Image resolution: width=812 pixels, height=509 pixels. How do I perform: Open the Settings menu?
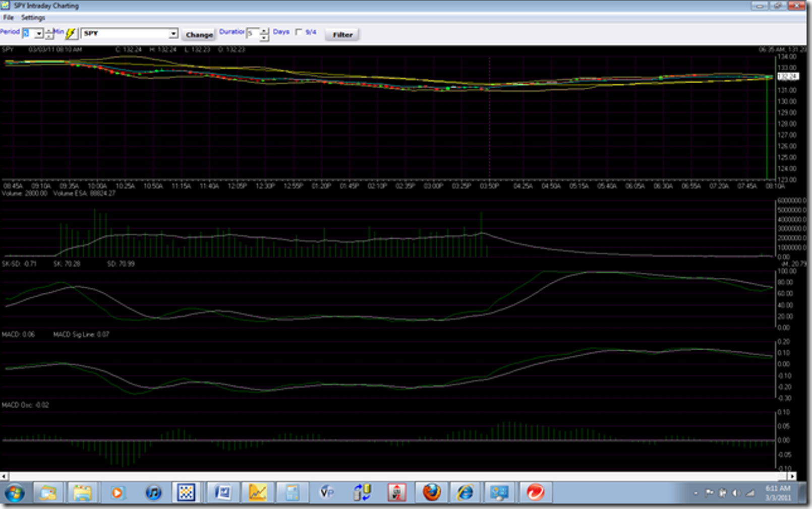pyautogui.click(x=33, y=18)
